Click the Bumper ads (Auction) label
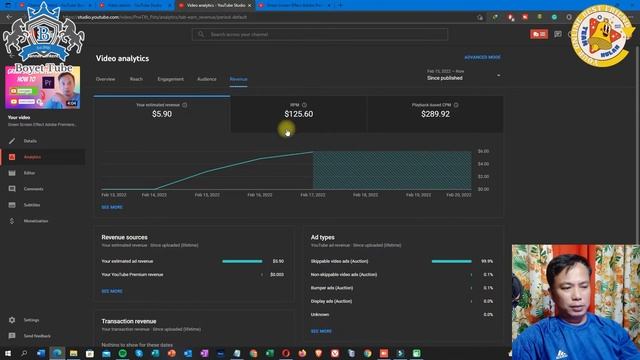This screenshot has width=640, height=360. [332, 288]
